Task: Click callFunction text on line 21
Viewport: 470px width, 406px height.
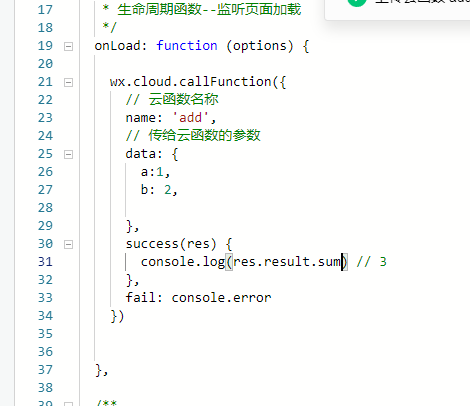Action: click(225, 82)
